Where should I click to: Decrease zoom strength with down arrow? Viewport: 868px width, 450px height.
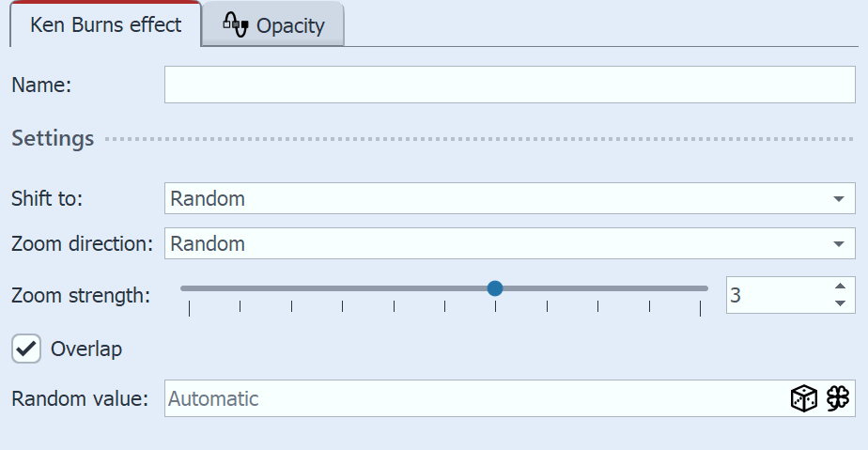click(841, 303)
